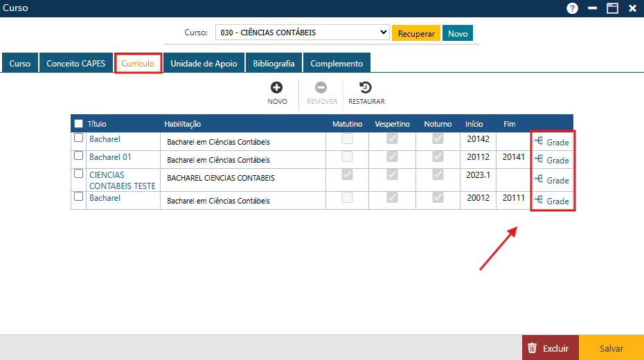Select the Currículo tab
Viewport: 644px width, 360px height.
138,63
